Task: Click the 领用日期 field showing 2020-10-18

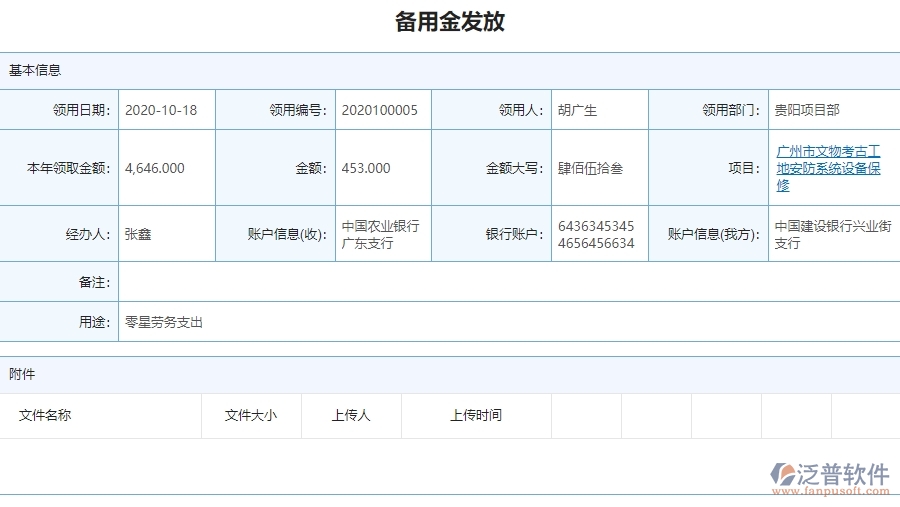Action: pyautogui.click(x=161, y=110)
